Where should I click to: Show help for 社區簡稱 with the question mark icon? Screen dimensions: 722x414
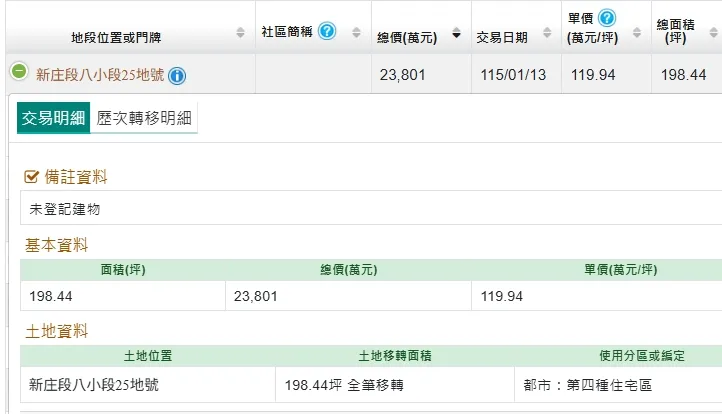coord(327,31)
